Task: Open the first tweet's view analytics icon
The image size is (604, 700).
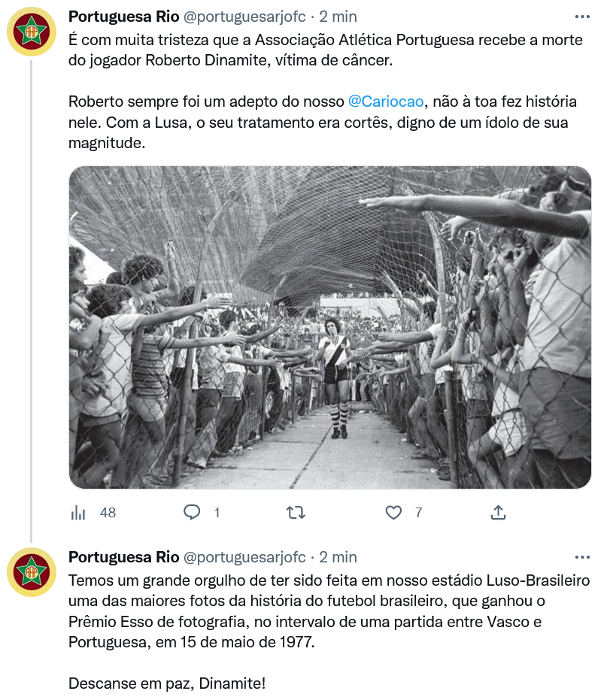Action: (x=78, y=513)
